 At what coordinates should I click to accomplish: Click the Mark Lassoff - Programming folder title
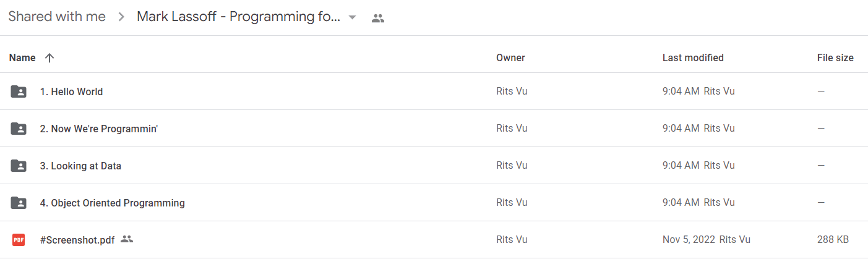tap(239, 17)
